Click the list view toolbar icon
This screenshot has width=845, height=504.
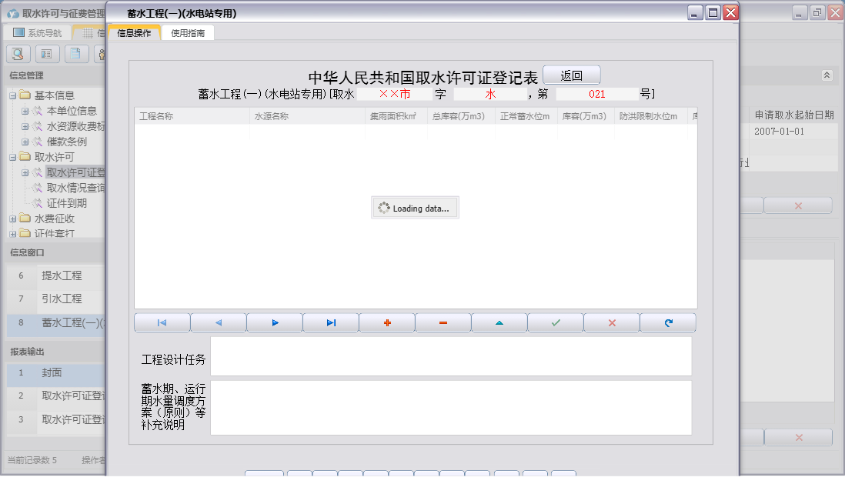47,54
